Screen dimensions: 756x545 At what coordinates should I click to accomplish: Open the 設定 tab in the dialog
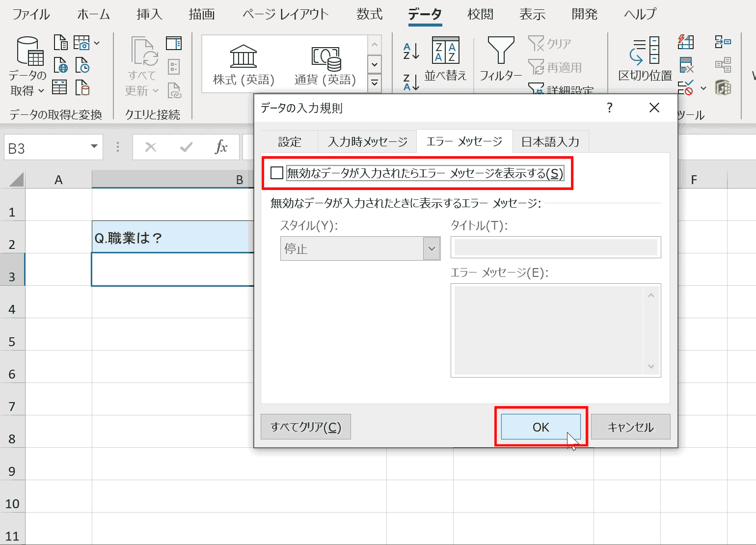290,142
